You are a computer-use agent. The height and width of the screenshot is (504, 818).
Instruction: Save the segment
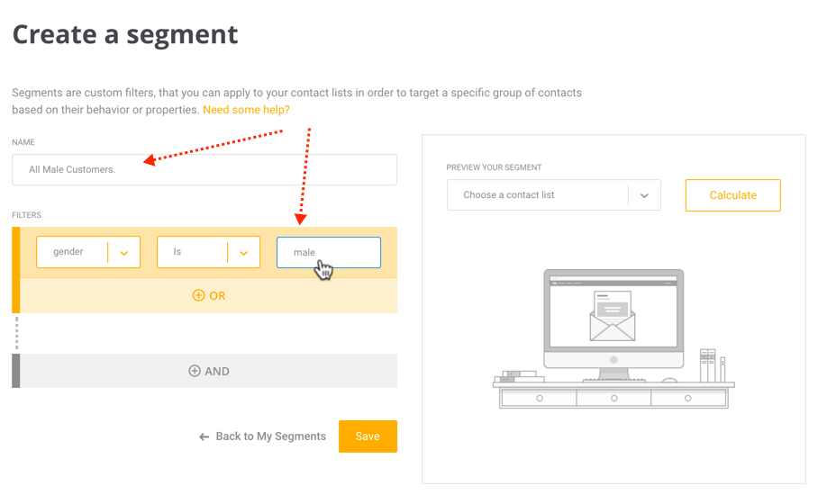pos(368,436)
